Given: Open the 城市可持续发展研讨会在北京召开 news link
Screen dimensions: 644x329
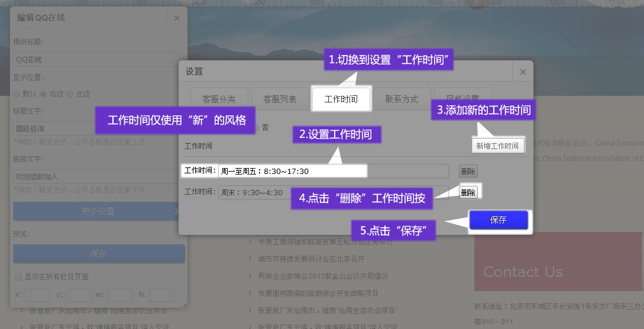Looking at the screenshot, I should pos(311,259).
